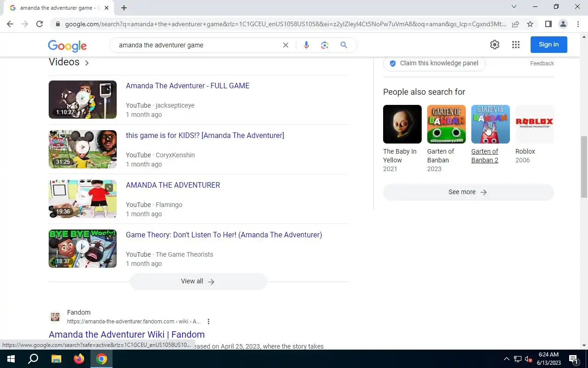Open AMANDA THE ADVENTURER video link
The height and width of the screenshot is (368, 588).
[173, 185]
